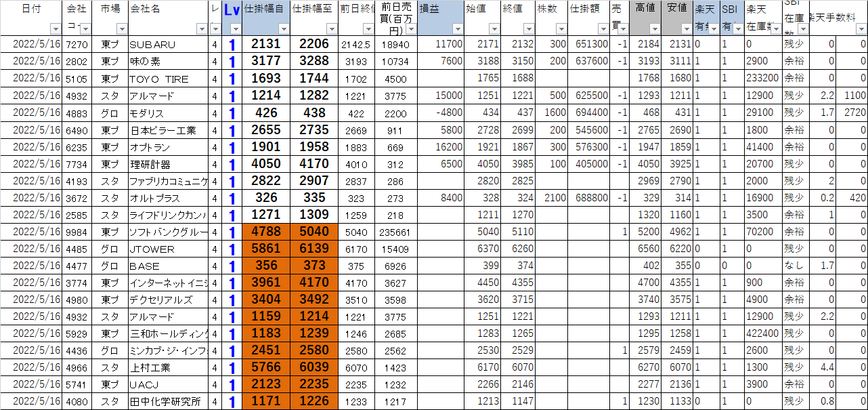The image size is (868, 410).
Task: Select company code cell 4436
Action: 77,350
